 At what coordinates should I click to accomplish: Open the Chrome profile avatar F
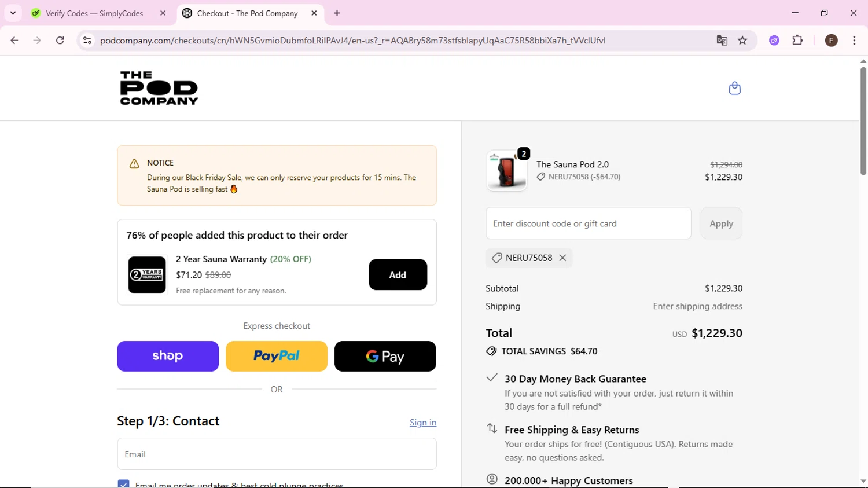831,41
